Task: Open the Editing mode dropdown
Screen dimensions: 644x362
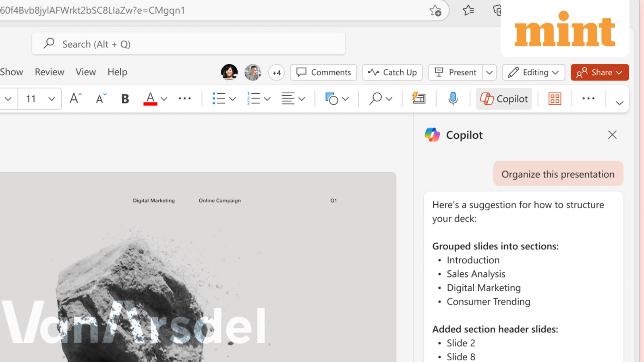Action: point(533,73)
